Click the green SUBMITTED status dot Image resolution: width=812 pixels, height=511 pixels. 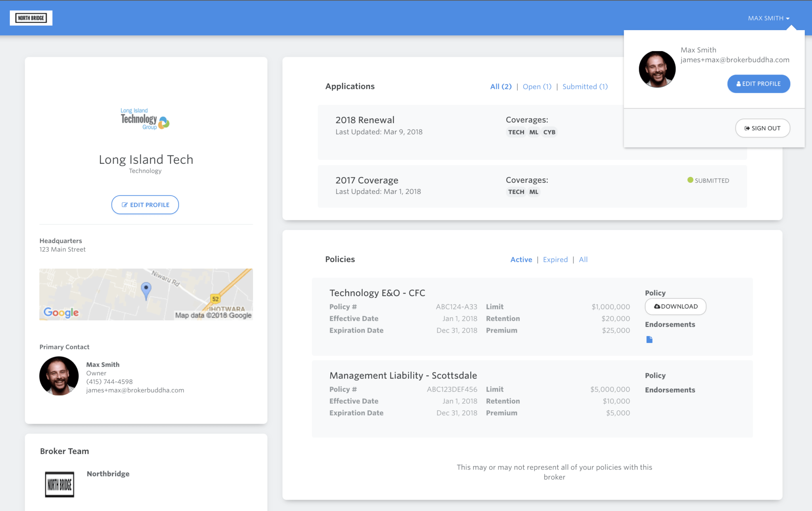(x=690, y=180)
